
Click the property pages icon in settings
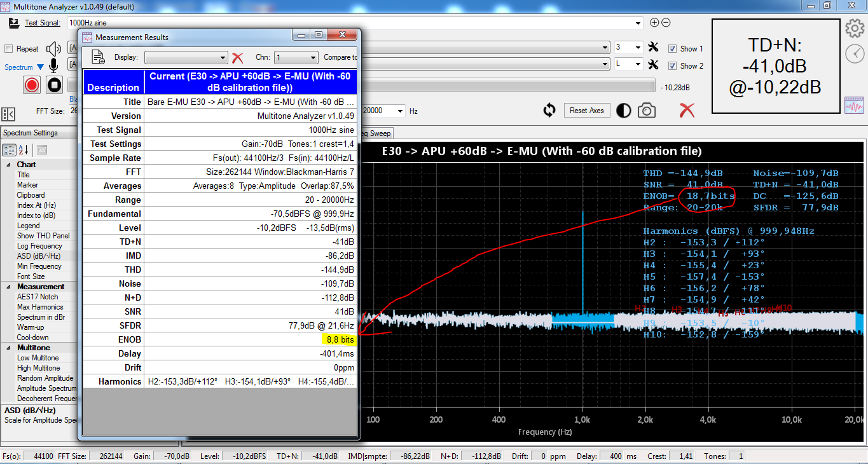[42, 150]
